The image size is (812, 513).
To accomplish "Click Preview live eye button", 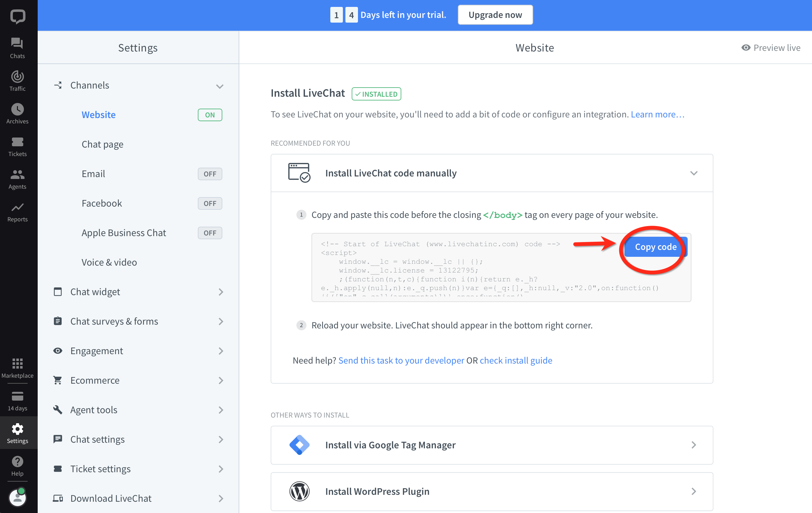I will [771, 47].
